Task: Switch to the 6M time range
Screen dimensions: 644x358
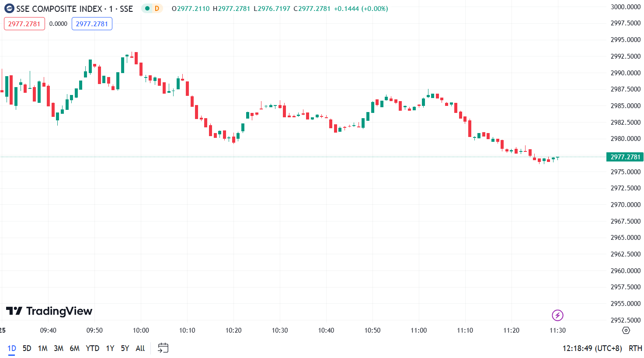Action: [75, 348]
